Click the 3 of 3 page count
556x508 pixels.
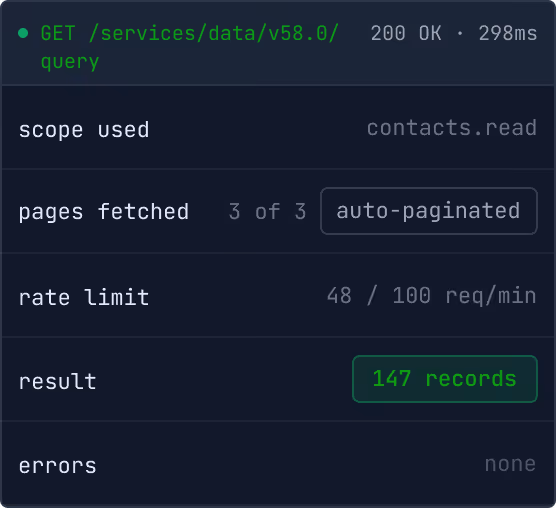[x=267, y=211]
